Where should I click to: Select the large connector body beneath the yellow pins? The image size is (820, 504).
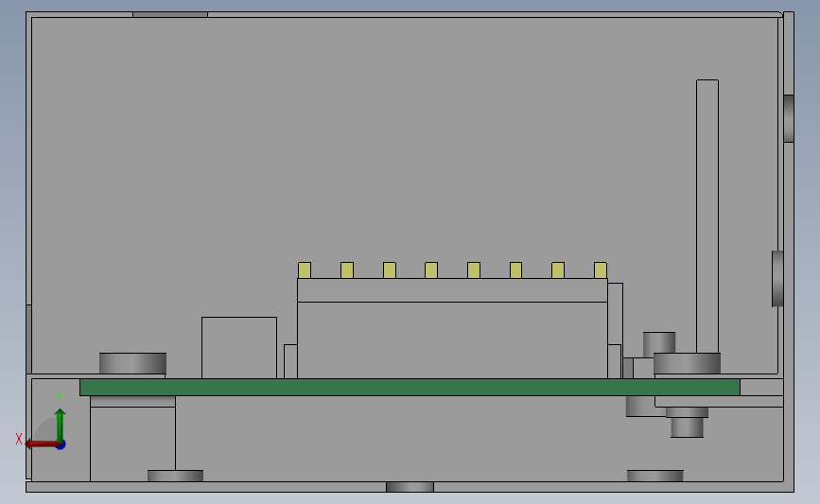[x=452, y=339]
